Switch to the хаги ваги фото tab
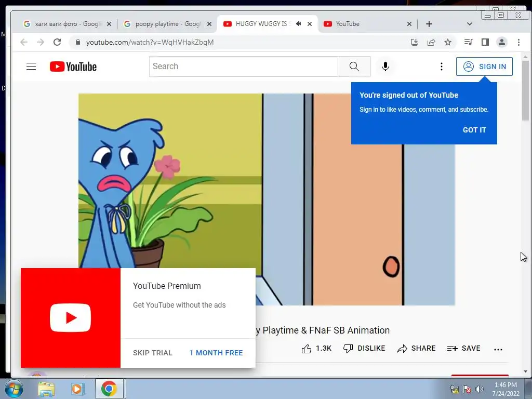Viewport: 532px width, 399px height. (x=66, y=24)
